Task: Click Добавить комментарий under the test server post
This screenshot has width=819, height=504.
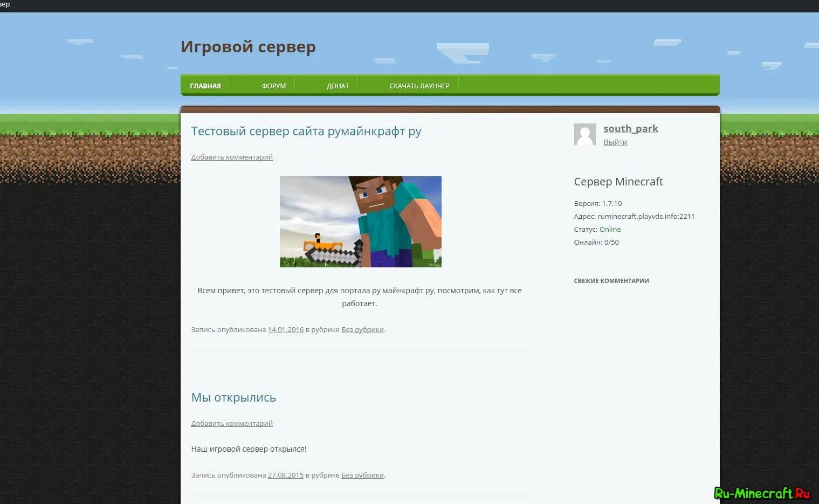Action: (232, 157)
